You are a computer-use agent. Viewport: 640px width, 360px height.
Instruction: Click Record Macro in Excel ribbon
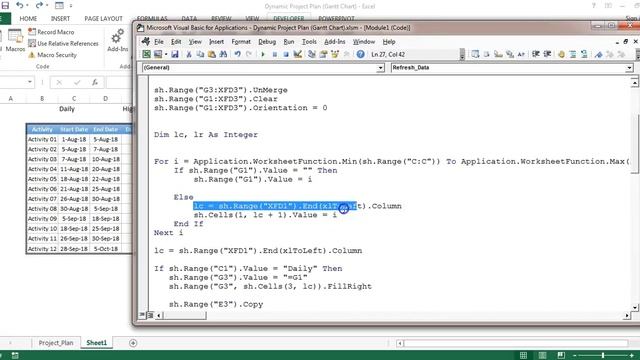pyautogui.click(x=51, y=32)
